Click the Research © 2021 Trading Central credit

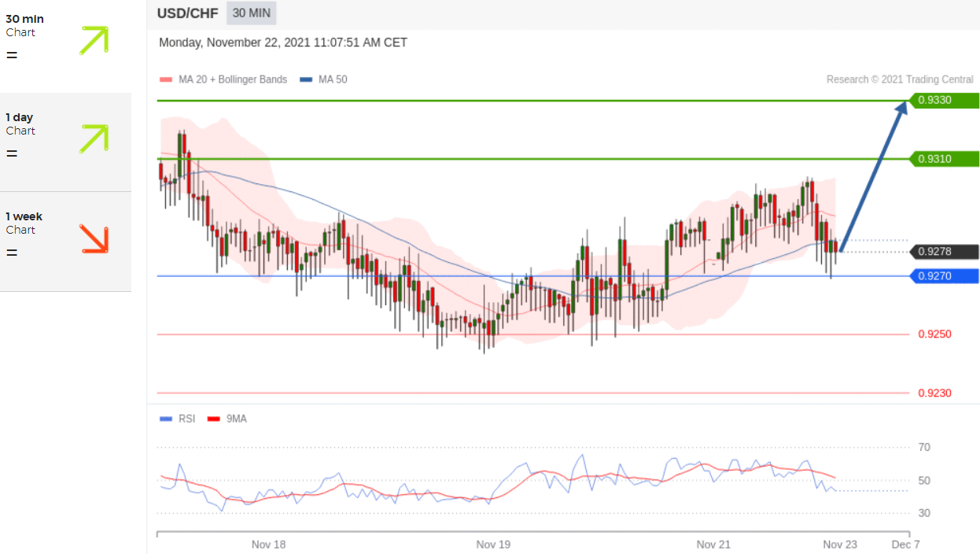point(900,79)
